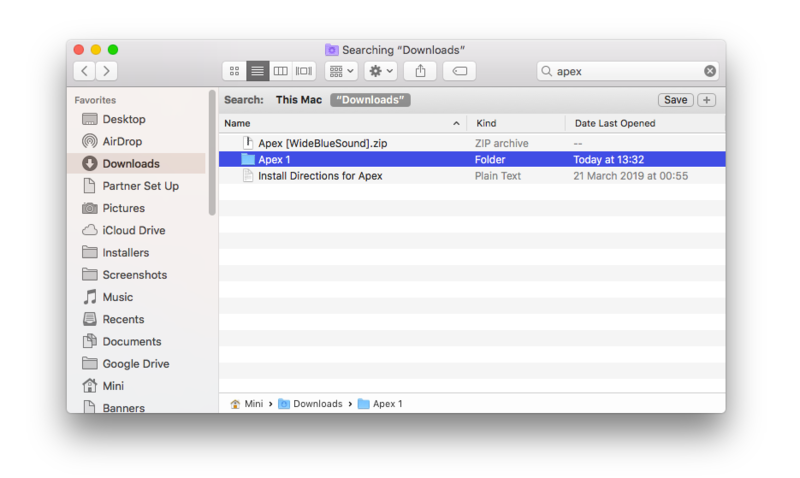Viewport: 800px width, 478px height.
Task: Switch to list view in toolbar
Action: [x=257, y=71]
